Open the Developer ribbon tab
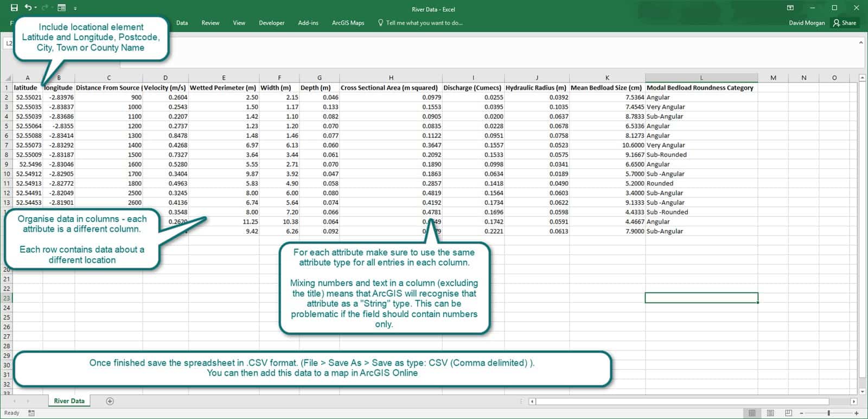The image size is (868, 419). [271, 23]
